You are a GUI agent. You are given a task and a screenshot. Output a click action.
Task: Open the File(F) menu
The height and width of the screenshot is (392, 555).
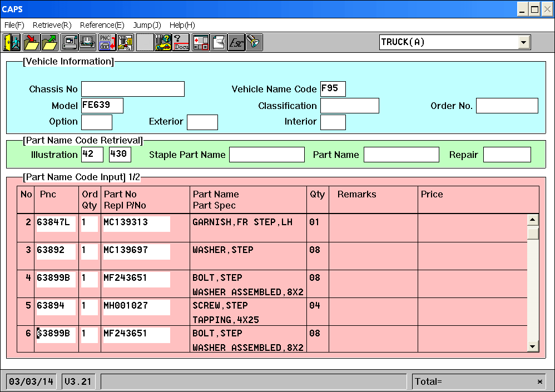coord(14,25)
